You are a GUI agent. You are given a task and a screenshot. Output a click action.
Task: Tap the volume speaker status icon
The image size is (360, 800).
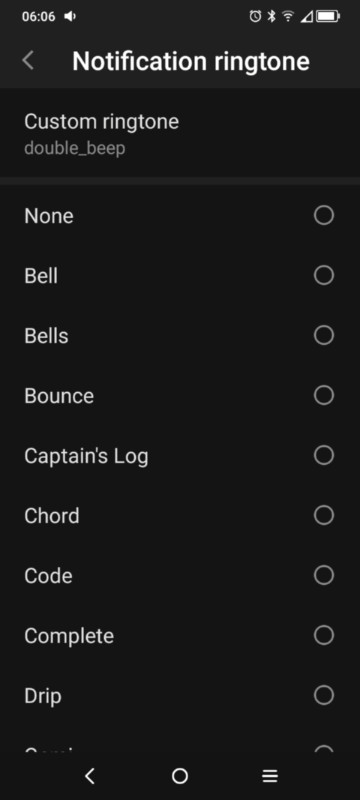click(70, 16)
